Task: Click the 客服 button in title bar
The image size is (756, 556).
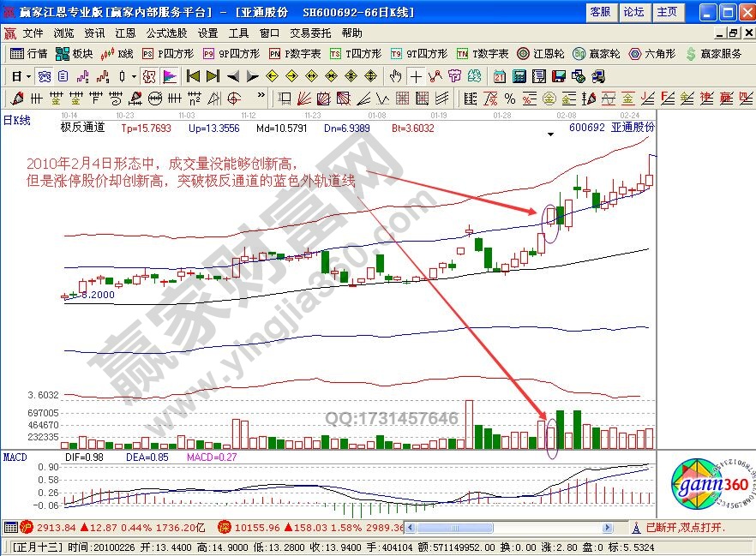Action: click(600, 12)
